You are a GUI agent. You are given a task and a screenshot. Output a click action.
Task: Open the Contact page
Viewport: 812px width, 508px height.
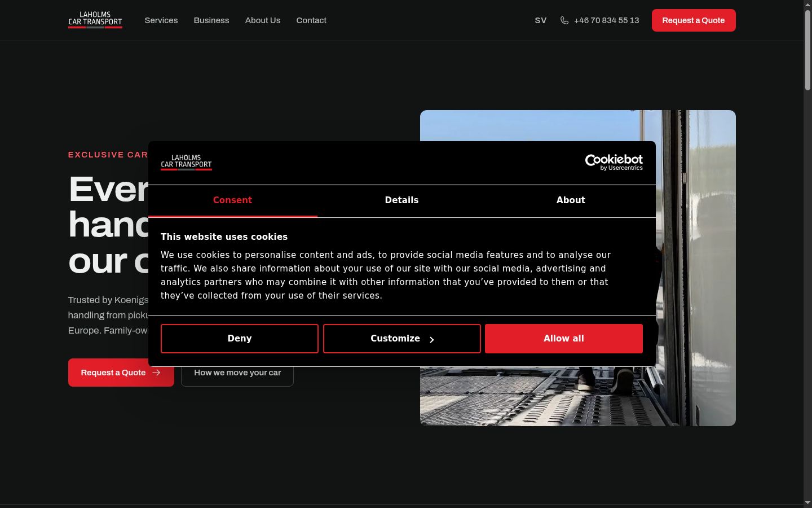311,20
